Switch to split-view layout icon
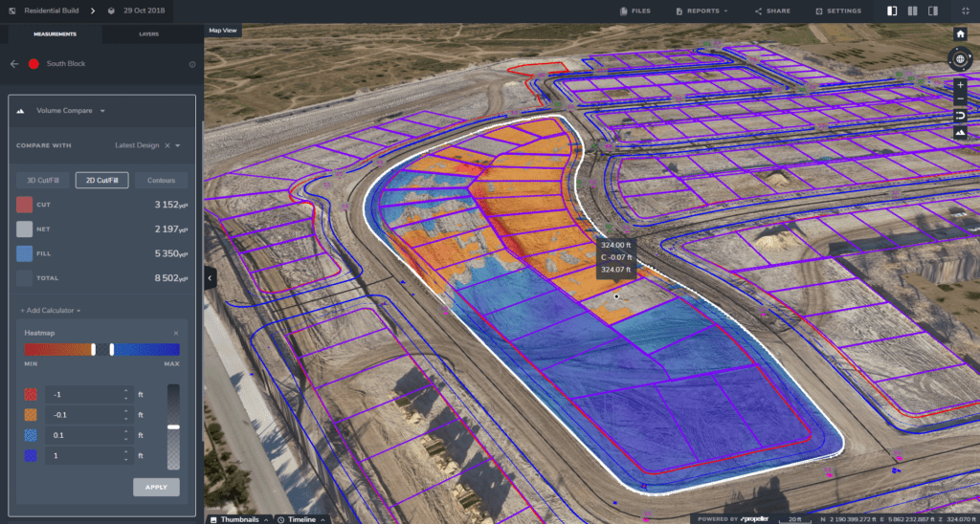980x524 pixels. pos(914,11)
